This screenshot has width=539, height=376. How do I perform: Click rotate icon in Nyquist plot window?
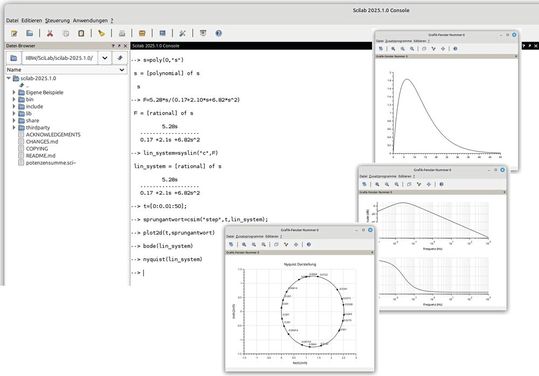[x=231, y=244]
